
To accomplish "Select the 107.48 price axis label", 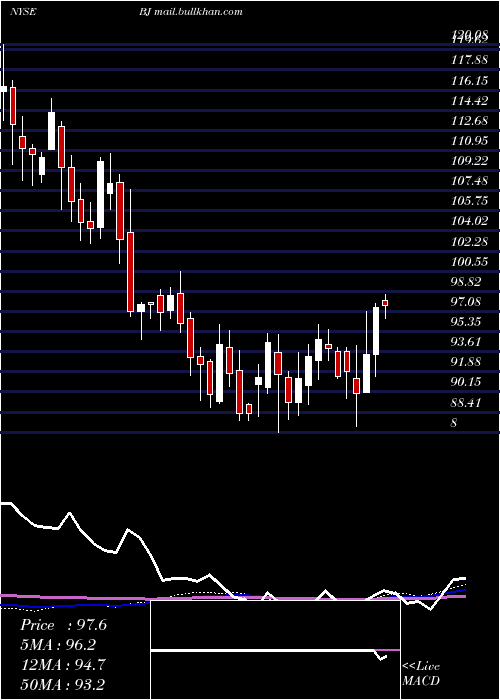I will coord(469,181).
